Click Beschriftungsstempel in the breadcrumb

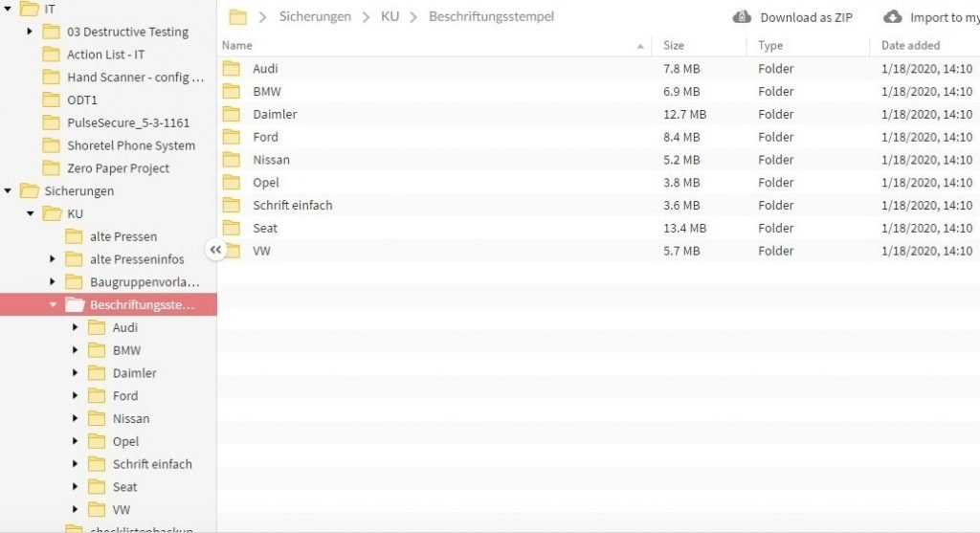tap(491, 17)
